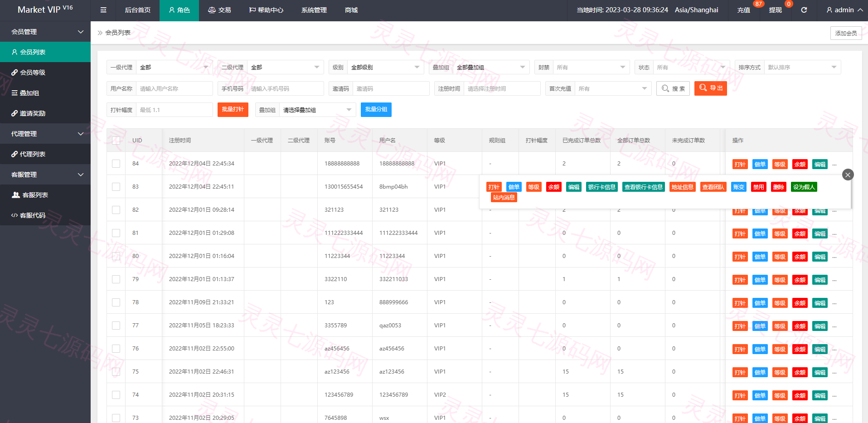Image resolution: width=868 pixels, height=423 pixels.
Task: Tick the checkbox for UID 78
Action: point(116,302)
